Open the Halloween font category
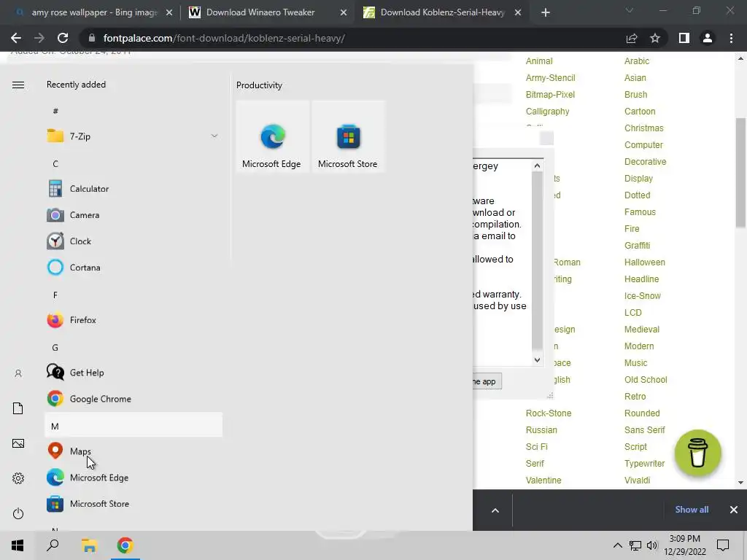Image resolution: width=747 pixels, height=560 pixels. point(645,262)
